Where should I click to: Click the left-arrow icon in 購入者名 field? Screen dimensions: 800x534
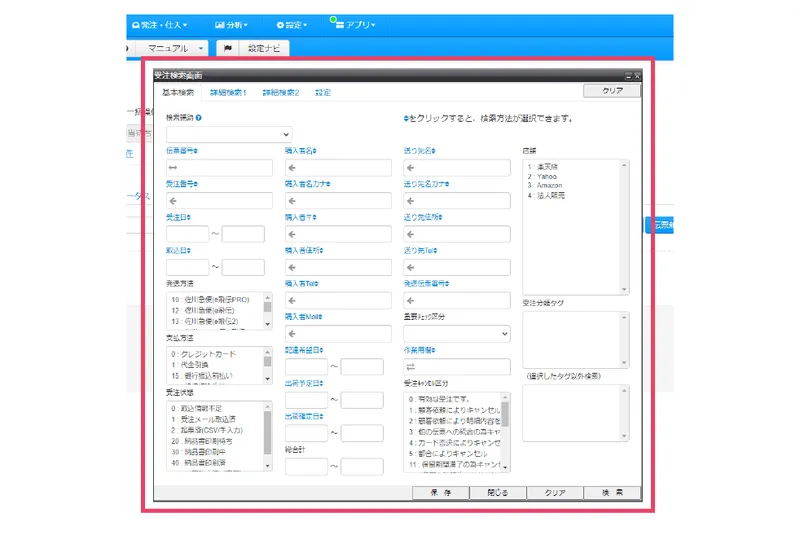click(292, 167)
